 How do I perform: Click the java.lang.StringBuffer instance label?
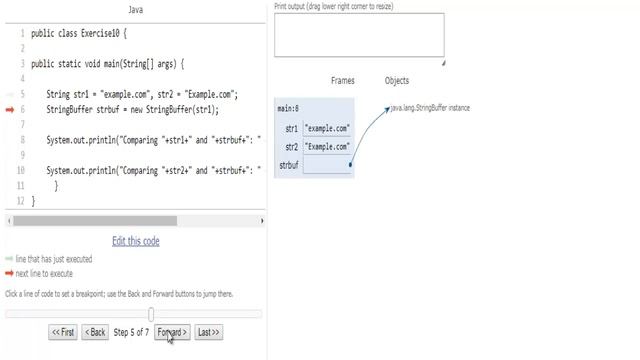click(x=430, y=108)
